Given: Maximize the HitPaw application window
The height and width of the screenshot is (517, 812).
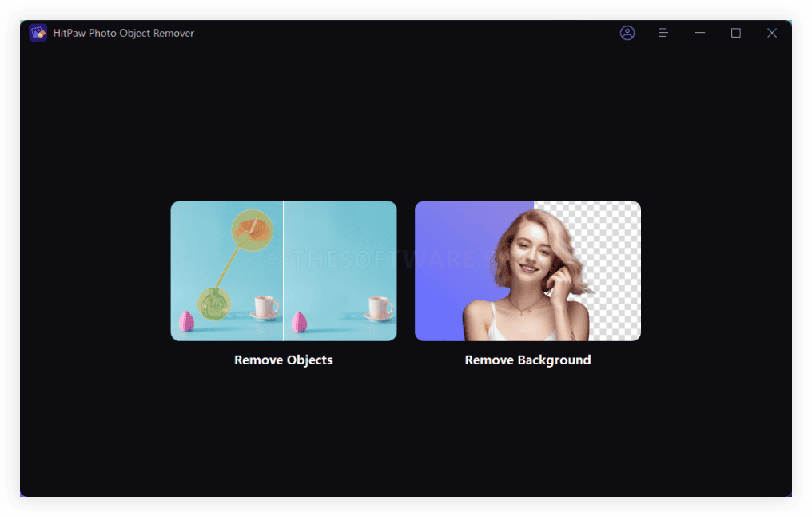Looking at the screenshot, I should 735,33.
